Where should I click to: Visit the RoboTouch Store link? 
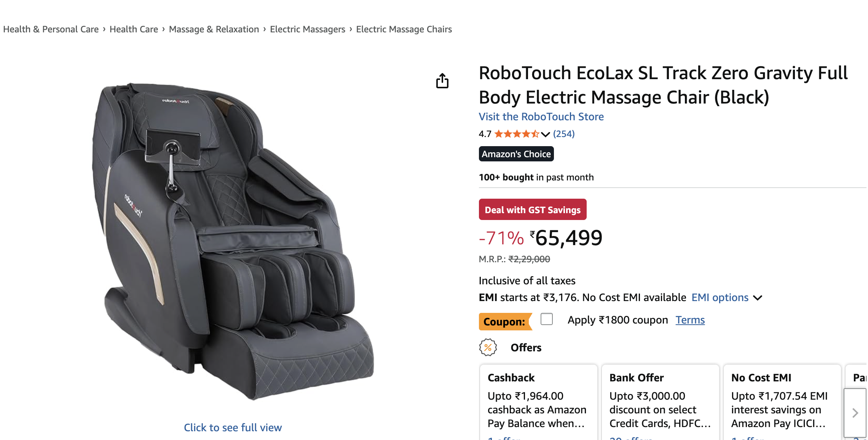click(541, 117)
